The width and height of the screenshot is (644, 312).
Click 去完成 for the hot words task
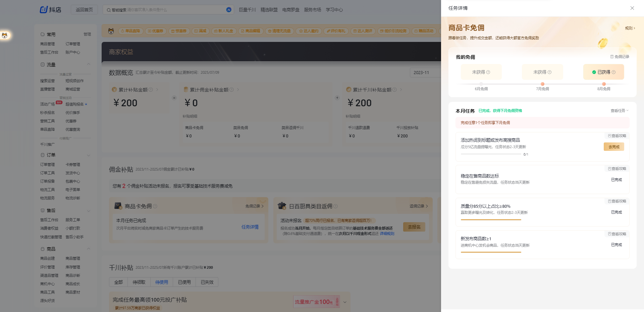613,146
